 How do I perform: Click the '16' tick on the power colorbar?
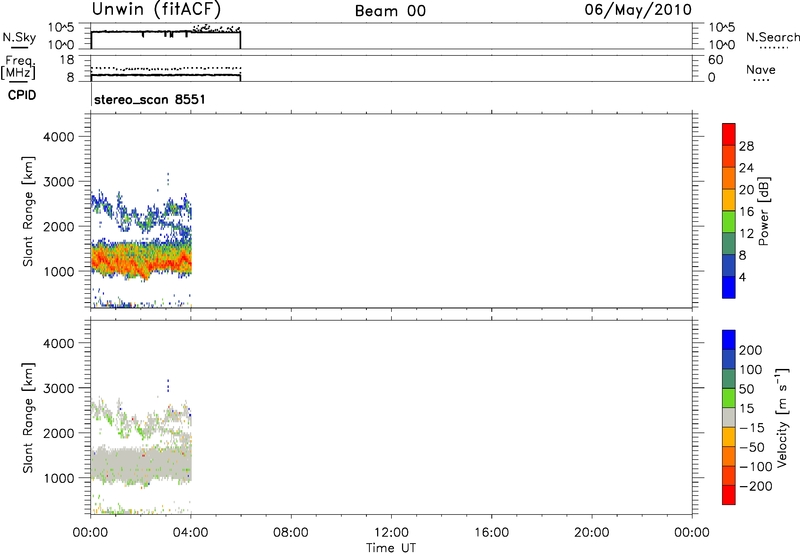click(x=746, y=212)
